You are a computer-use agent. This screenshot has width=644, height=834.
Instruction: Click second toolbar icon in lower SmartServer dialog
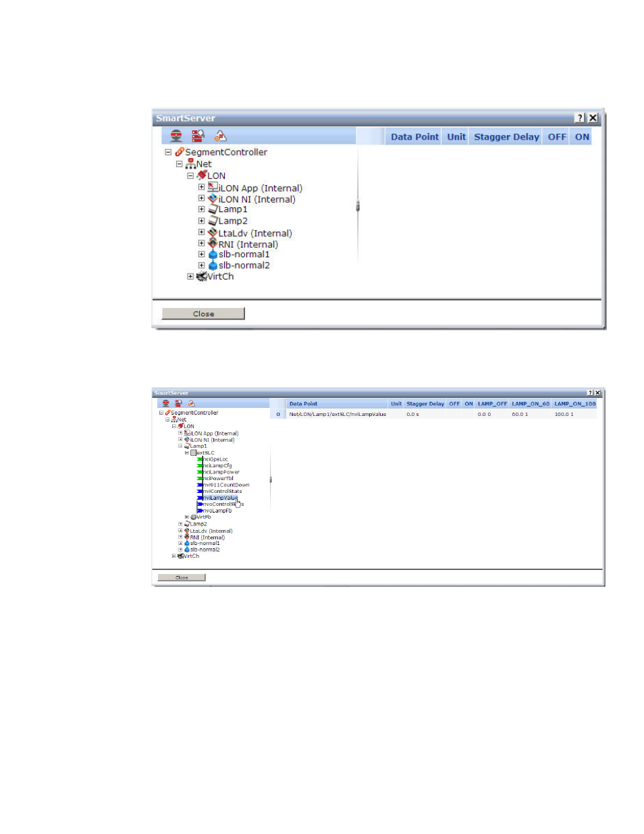178,403
